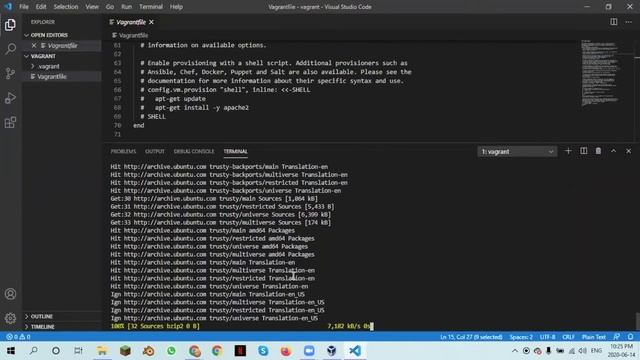Switch to the Problems panel tab
The height and width of the screenshot is (360, 640).
click(x=123, y=151)
